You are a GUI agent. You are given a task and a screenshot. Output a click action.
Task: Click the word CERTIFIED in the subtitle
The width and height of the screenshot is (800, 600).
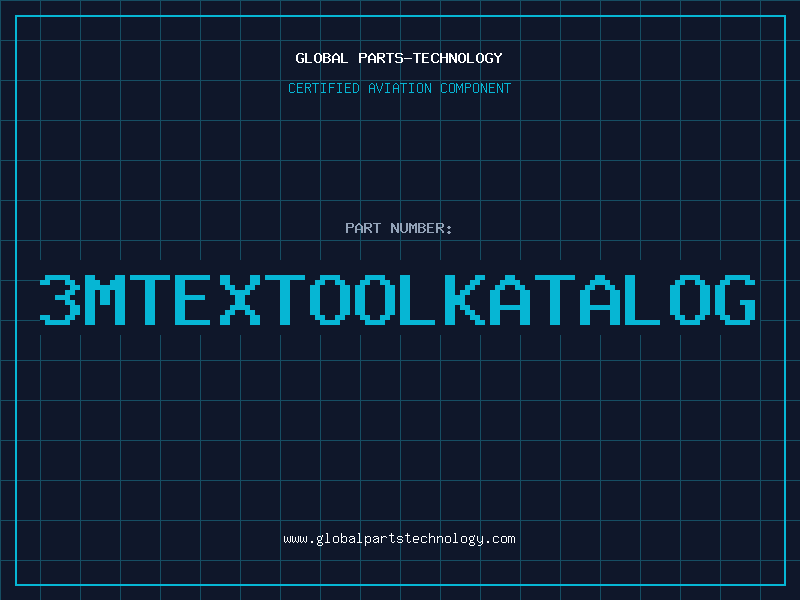point(323,88)
